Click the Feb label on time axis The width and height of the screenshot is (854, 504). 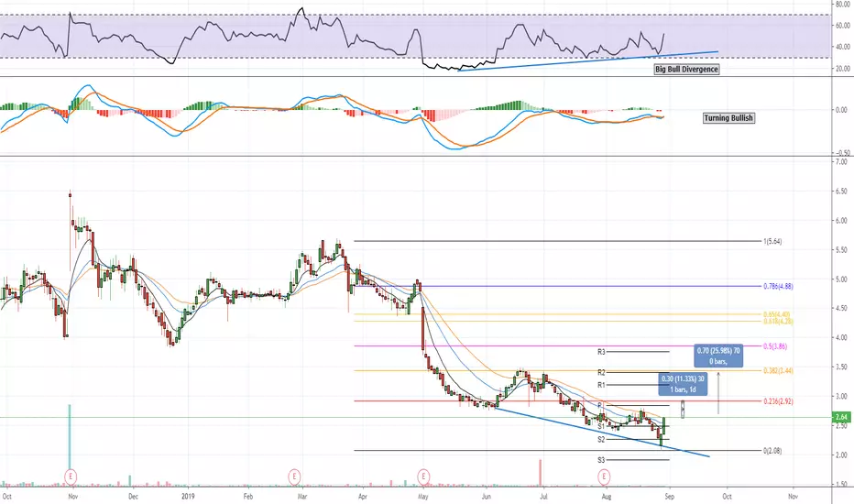point(247,497)
